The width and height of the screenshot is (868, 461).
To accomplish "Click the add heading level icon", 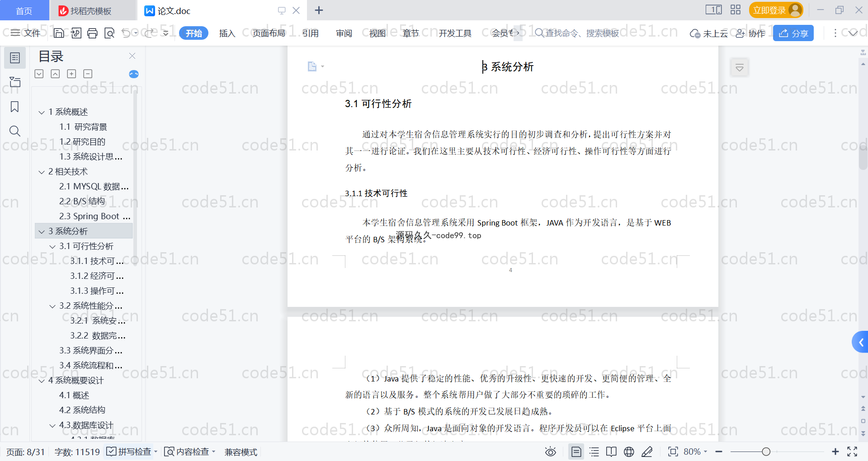I will tap(71, 74).
